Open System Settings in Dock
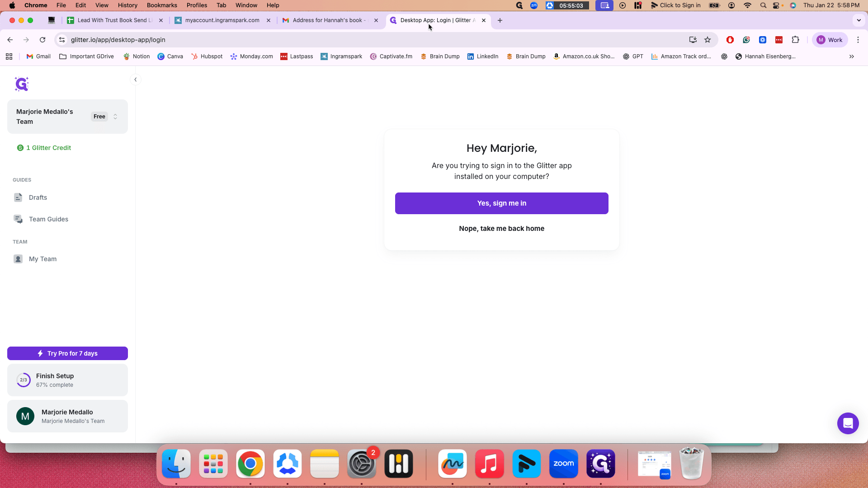This screenshot has width=868, height=488. tap(362, 464)
